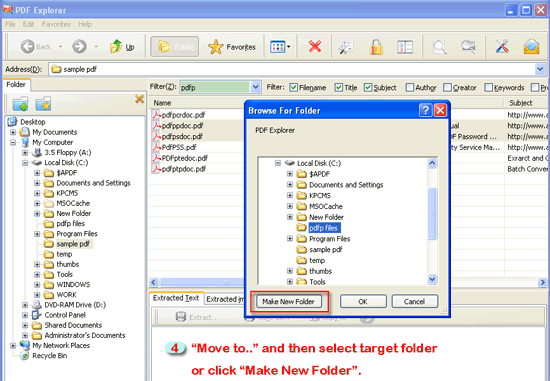Expand Program Files in left tree

(37, 234)
